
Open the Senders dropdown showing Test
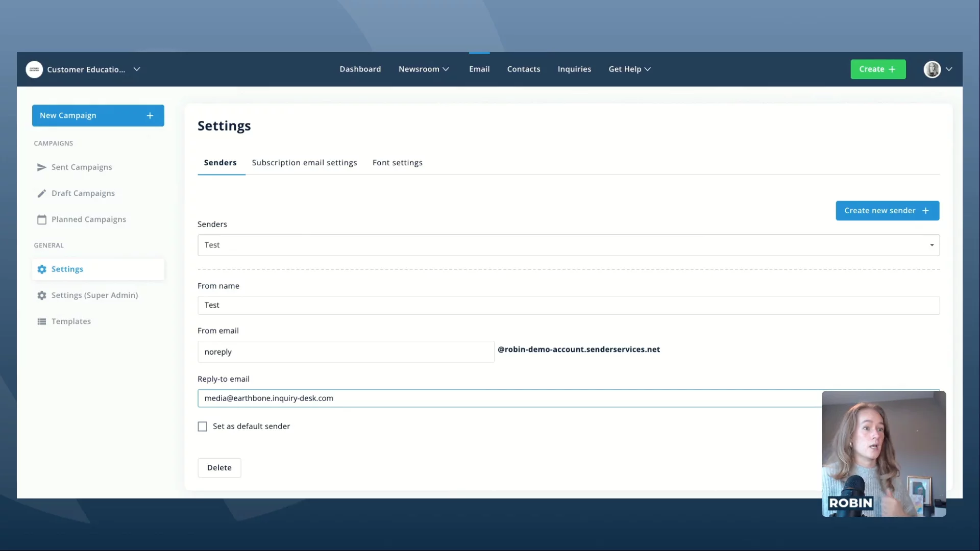[x=568, y=245]
